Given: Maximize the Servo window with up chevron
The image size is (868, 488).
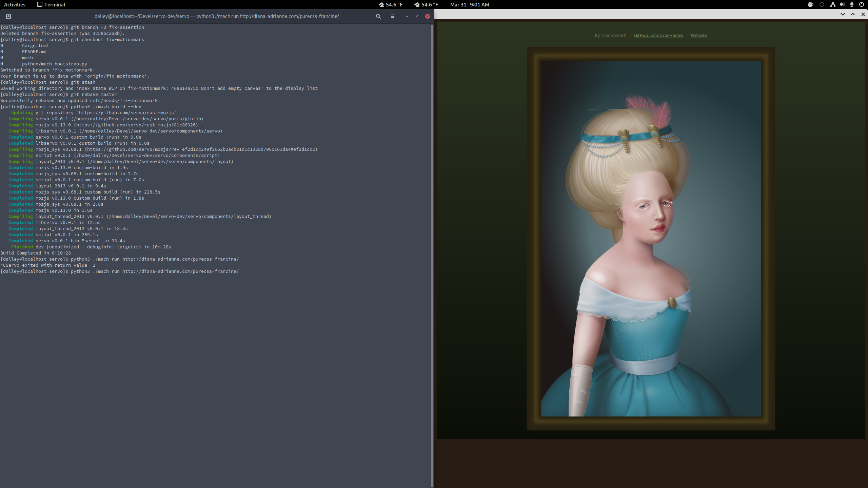Looking at the screenshot, I should (x=853, y=14).
